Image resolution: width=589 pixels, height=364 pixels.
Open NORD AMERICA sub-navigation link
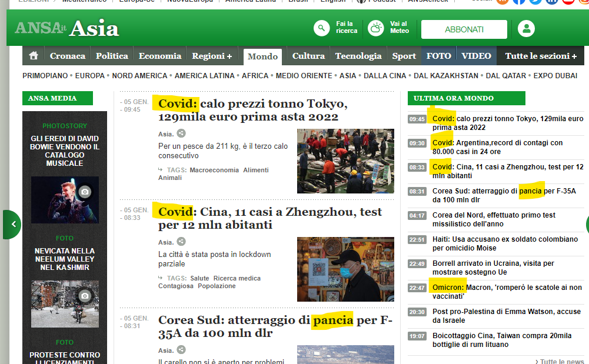[139, 76]
